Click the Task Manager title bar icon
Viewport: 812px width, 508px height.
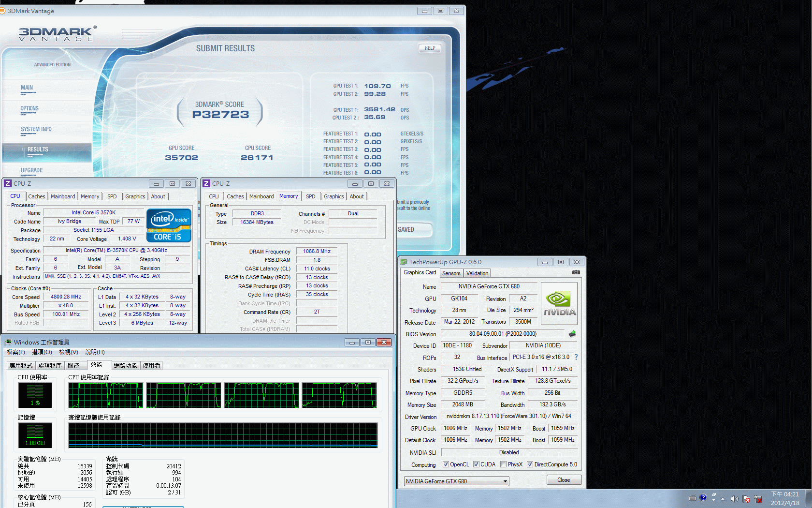8,342
